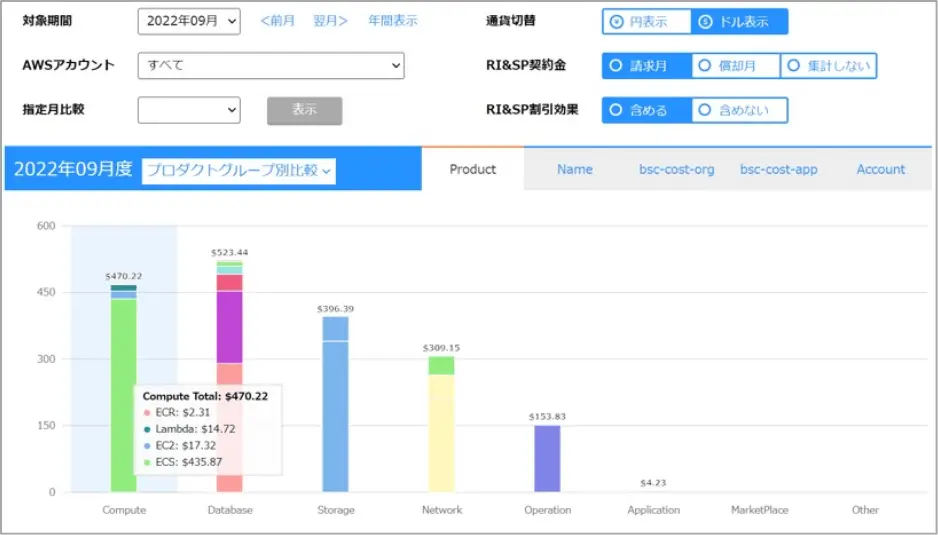938x535 pixels.
Task: Switch to the Name tab
Action: pos(575,170)
